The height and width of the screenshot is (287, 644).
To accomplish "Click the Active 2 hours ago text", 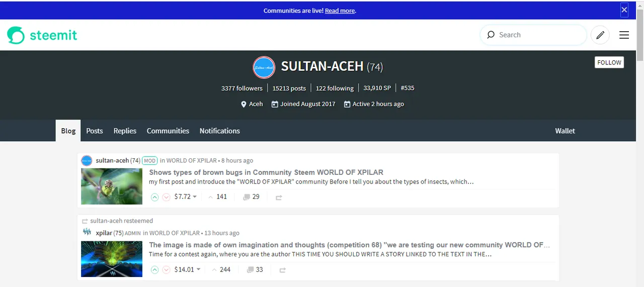I will click(x=378, y=104).
